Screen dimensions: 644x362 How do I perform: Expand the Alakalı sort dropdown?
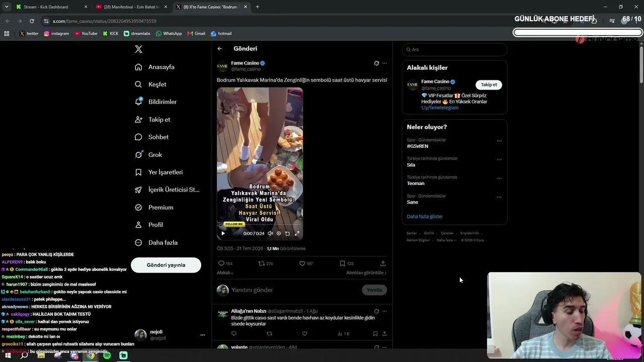click(x=225, y=273)
